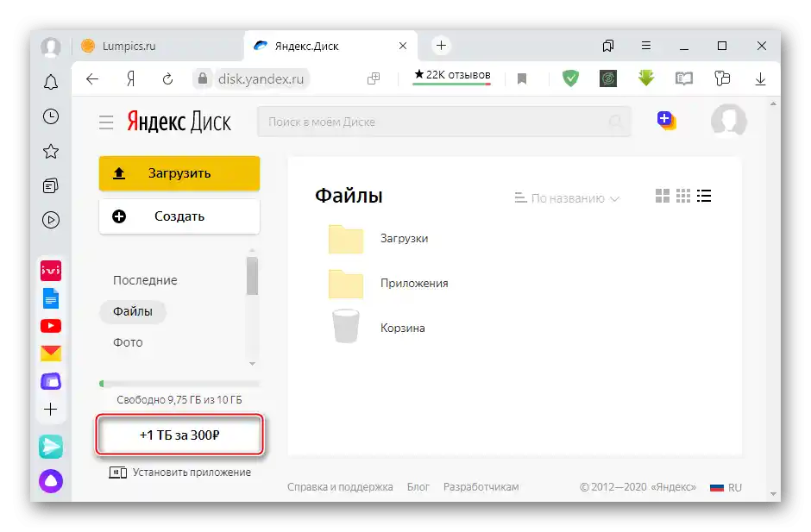Click sidebar list scroll up arrow

[x=253, y=250]
